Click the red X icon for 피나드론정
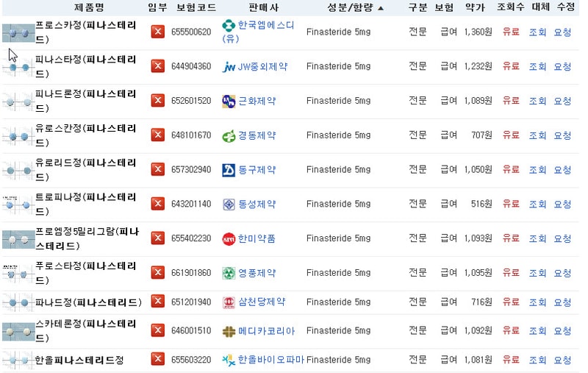588x373 pixels. (157, 101)
